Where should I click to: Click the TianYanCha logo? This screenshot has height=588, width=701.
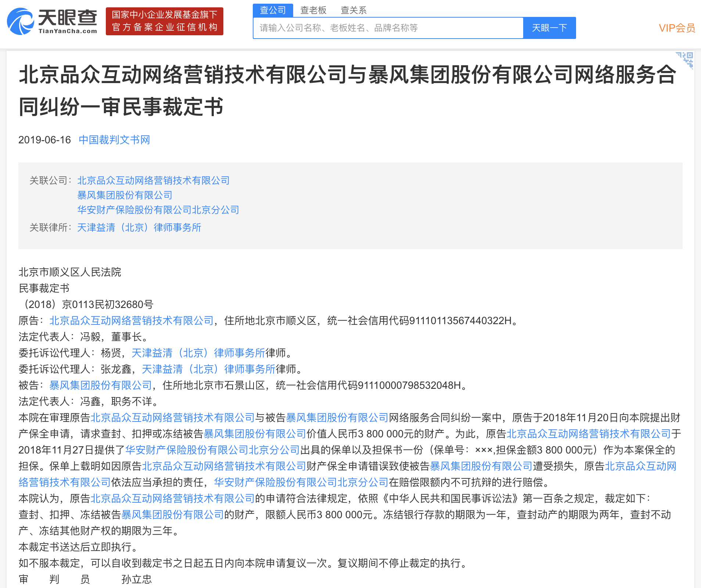[x=52, y=22]
